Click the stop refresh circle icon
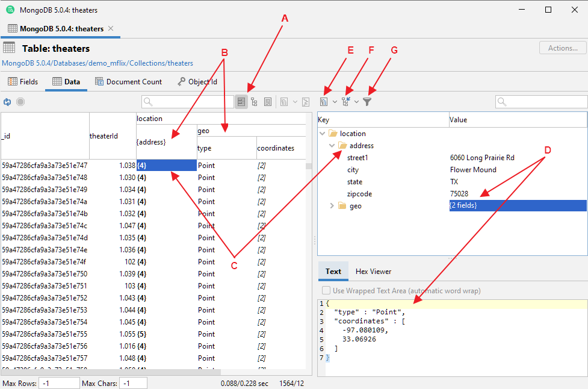The width and height of the screenshot is (588, 389). tap(20, 101)
